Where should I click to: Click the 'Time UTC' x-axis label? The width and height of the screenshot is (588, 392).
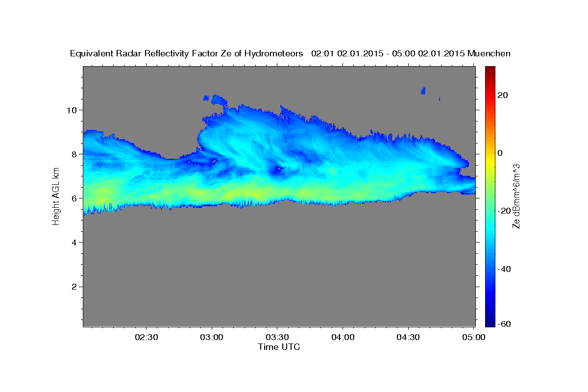point(279,347)
